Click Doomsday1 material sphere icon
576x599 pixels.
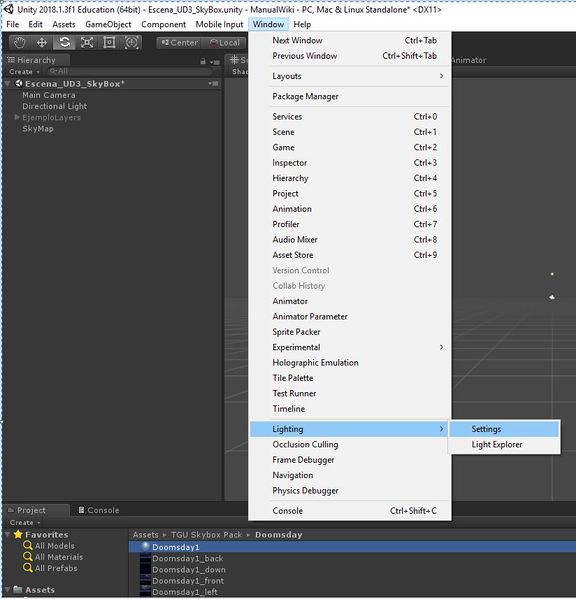click(x=145, y=547)
